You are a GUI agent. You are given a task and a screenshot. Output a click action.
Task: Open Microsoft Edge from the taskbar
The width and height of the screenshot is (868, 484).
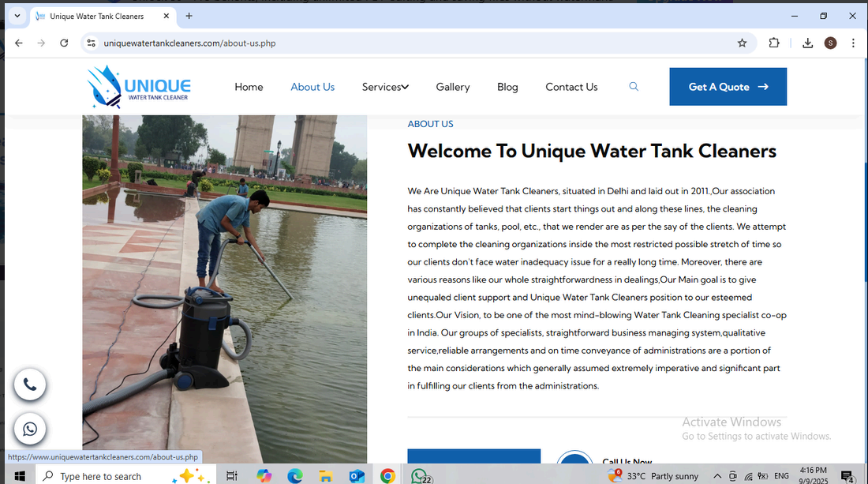click(294, 475)
